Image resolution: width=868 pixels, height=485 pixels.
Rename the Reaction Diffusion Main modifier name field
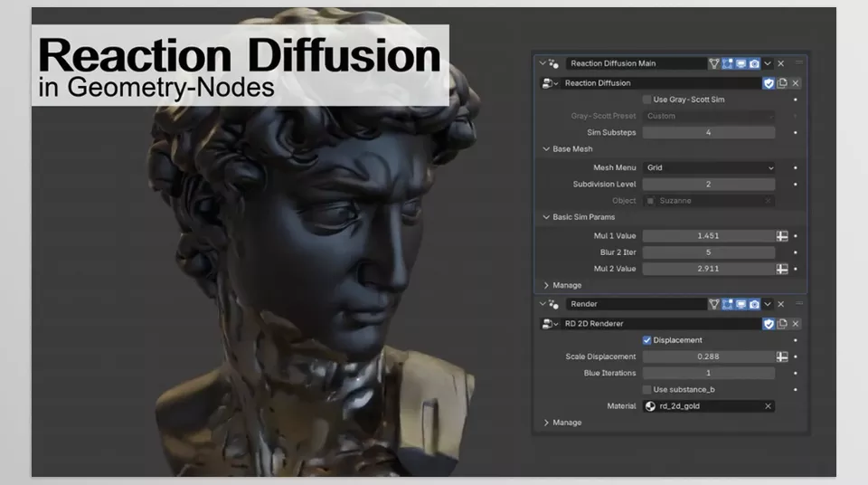(x=636, y=63)
